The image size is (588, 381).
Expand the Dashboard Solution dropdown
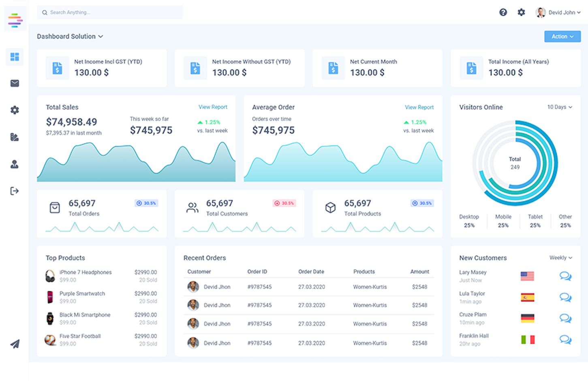[x=70, y=36]
